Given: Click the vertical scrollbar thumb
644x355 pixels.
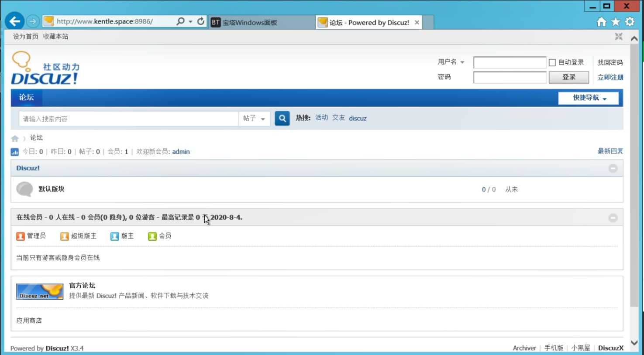Looking at the screenshot, I should click(x=634, y=174).
